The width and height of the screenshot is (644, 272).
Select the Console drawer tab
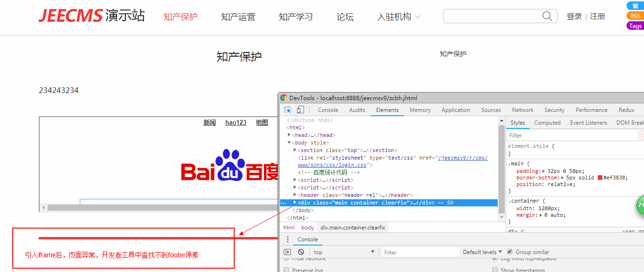coord(307,239)
